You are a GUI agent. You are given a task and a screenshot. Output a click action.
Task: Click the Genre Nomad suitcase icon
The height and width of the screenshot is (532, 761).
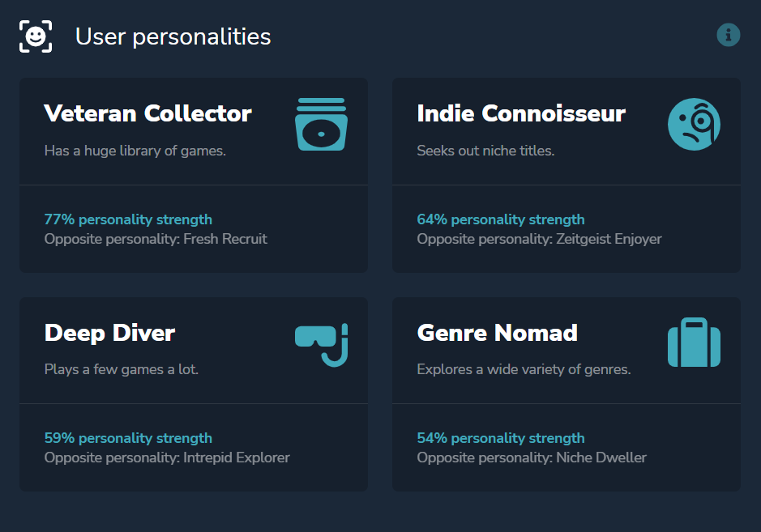click(694, 343)
